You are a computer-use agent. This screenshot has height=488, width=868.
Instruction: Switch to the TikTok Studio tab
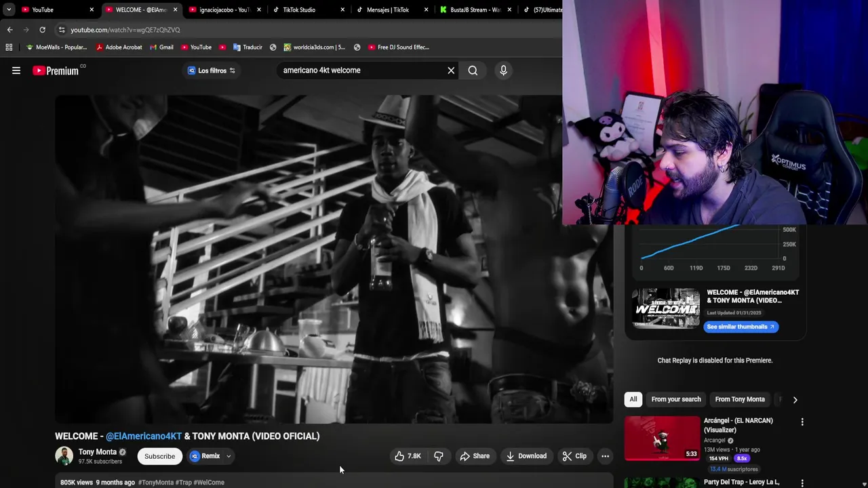click(309, 9)
